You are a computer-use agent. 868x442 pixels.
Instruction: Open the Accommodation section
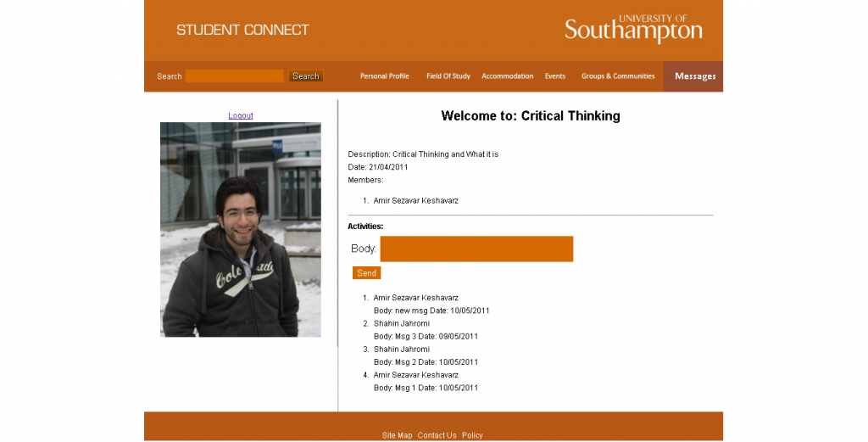pyautogui.click(x=507, y=76)
